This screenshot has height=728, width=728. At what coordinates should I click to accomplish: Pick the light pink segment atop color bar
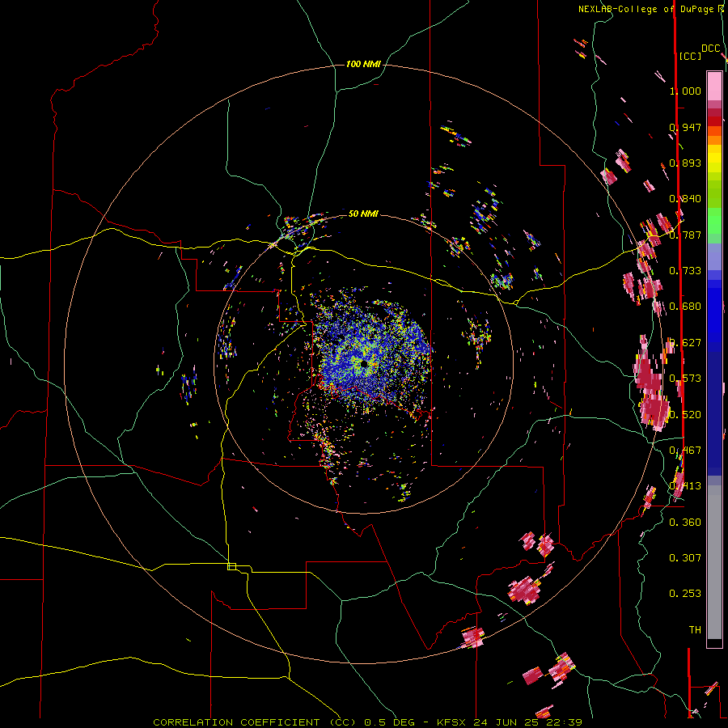714,86
